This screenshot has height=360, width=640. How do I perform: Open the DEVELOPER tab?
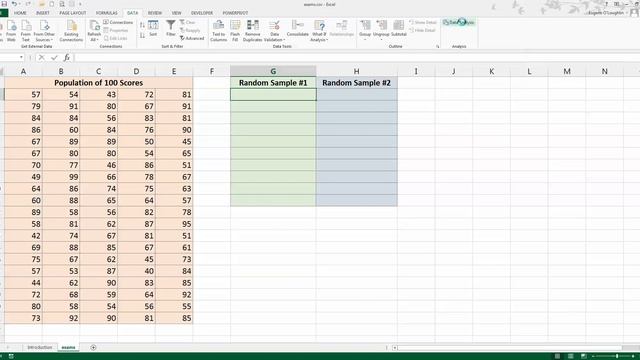pyautogui.click(x=202, y=13)
